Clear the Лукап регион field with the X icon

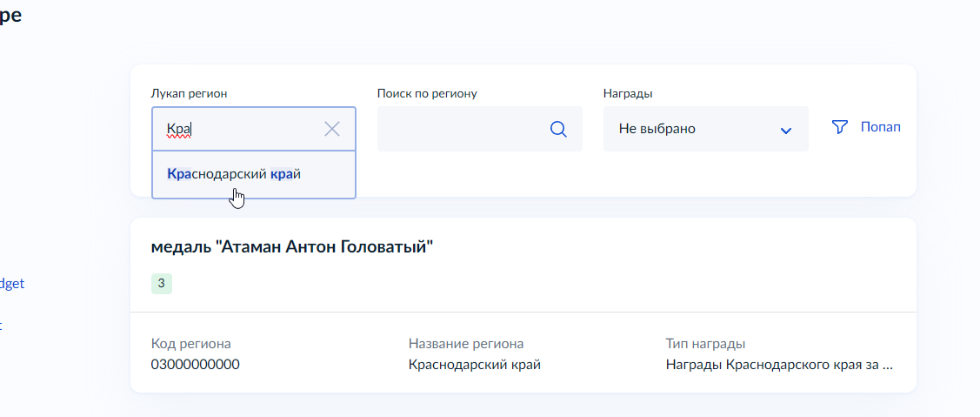[x=331, y=129]
